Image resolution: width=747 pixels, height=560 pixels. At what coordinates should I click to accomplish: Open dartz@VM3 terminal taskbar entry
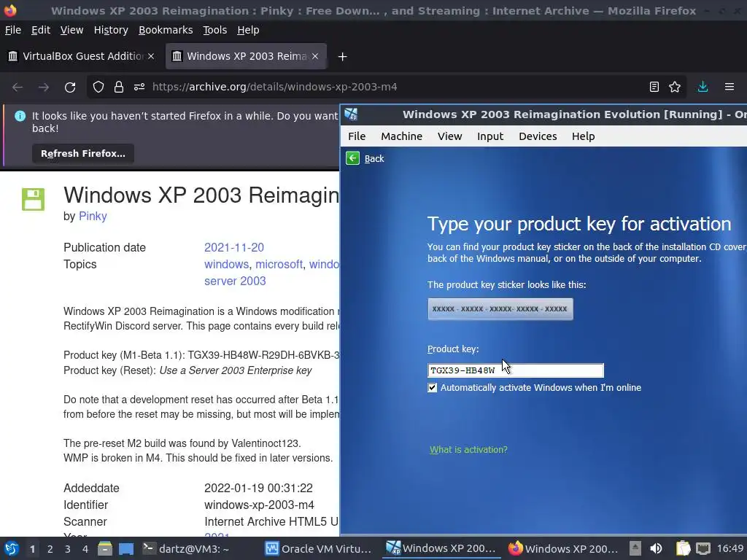tap(186, 548)
